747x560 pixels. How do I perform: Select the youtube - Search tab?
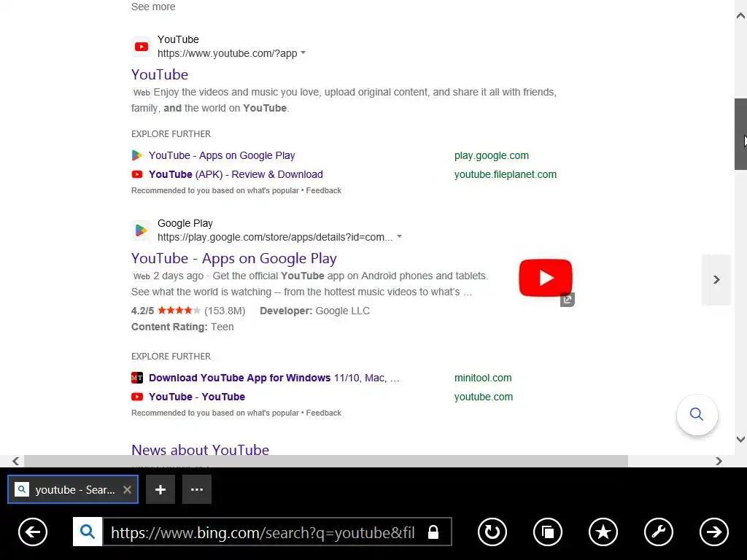coord(73,489)
